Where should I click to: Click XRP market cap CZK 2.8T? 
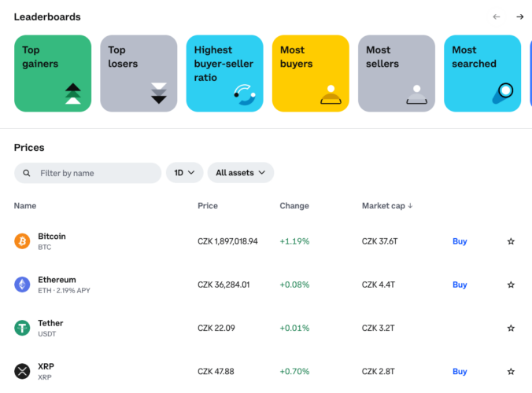pos(379,371)
